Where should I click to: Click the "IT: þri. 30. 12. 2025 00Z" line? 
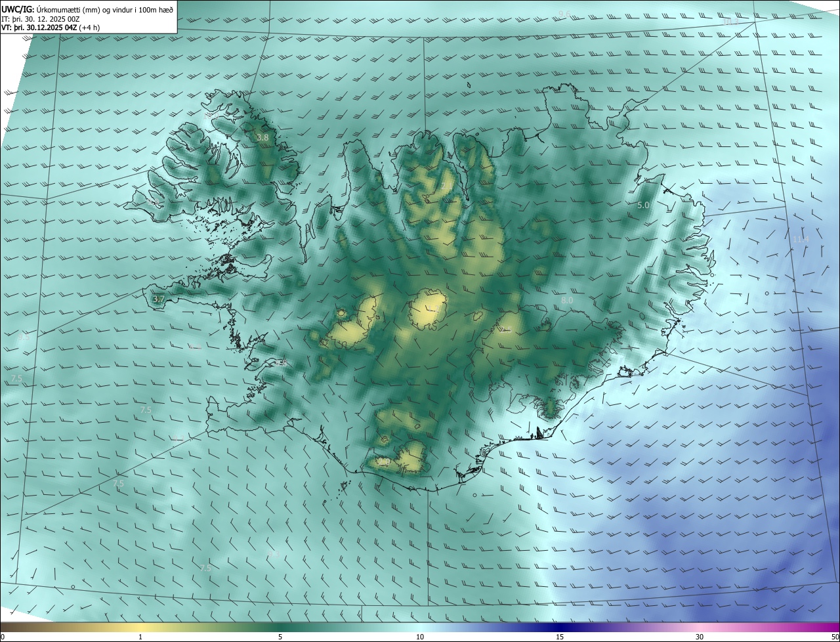(41, 18)
